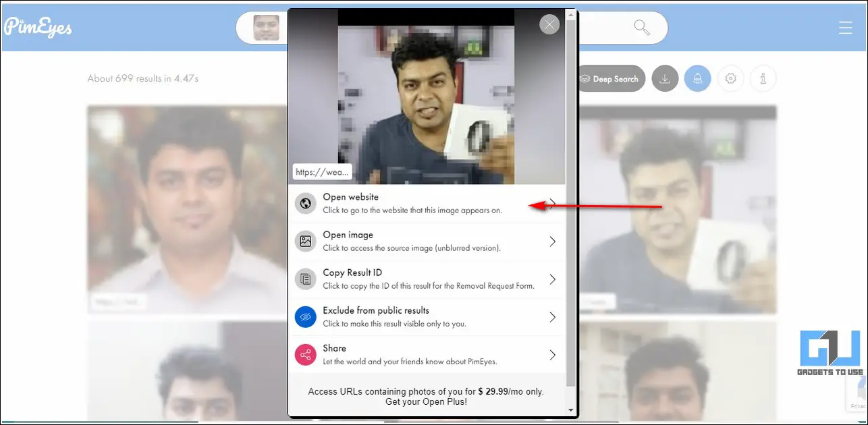Select Exclude from public results option
Screen dimensions: 868x425
pos(427,317)
